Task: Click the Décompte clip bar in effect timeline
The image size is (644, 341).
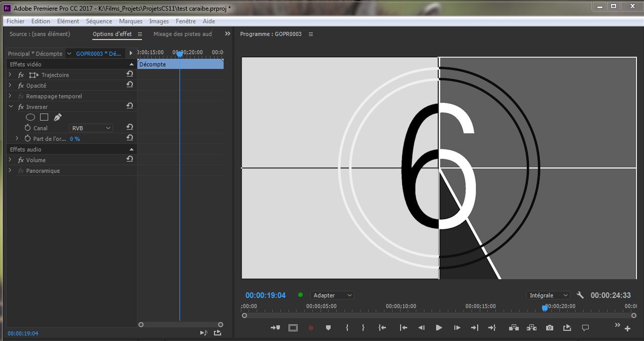Action: pyautogui.click(x=180, y=64)
